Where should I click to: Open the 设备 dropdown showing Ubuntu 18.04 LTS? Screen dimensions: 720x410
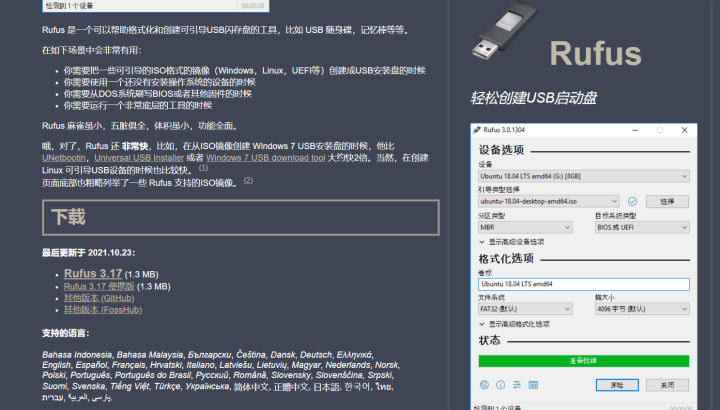584,176
